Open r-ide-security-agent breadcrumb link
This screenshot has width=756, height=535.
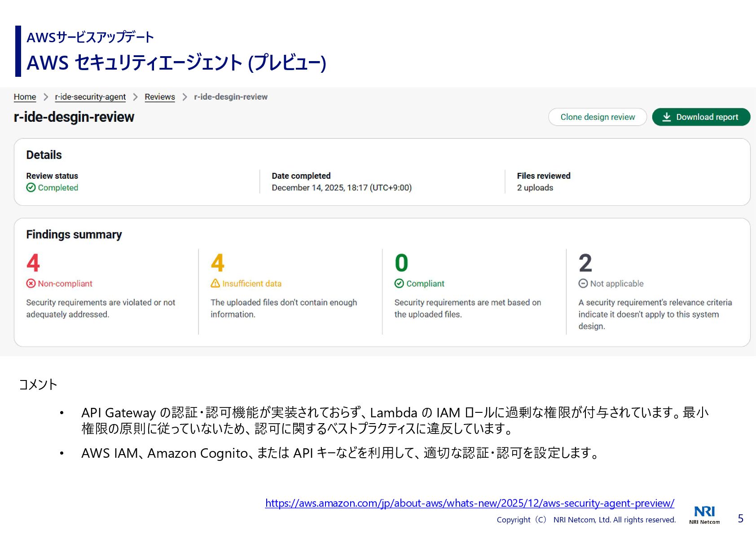[90, 97]
